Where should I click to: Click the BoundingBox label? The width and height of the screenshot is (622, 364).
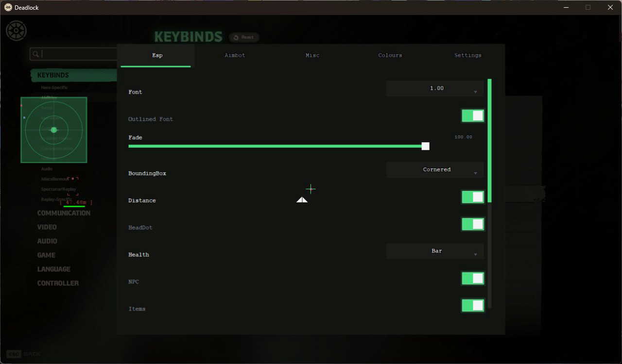[147, 174]
